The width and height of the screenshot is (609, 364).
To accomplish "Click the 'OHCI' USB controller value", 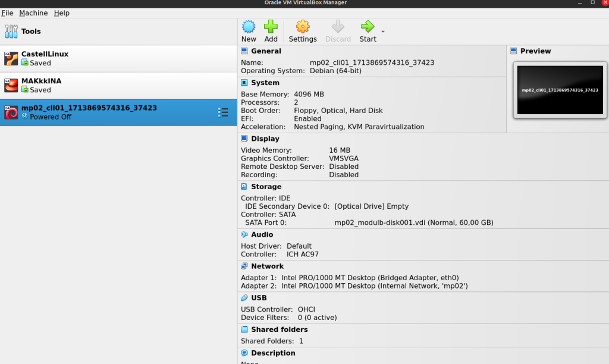I will 306,310.
